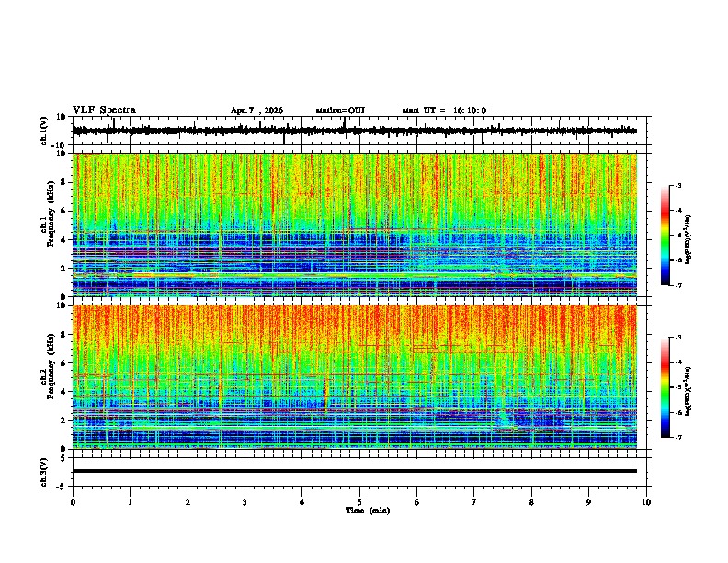Click the ch.2 "Frequency (kHz)" axis label

(x=51, y=365)
